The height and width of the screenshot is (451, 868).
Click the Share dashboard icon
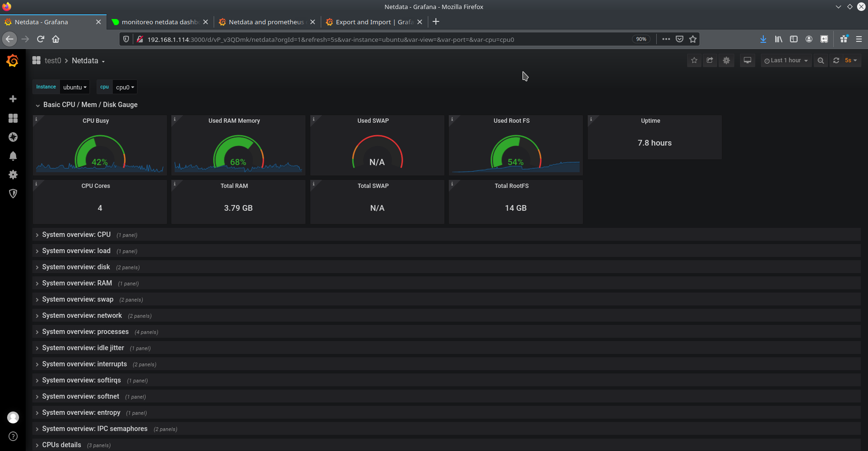point(710,60)
